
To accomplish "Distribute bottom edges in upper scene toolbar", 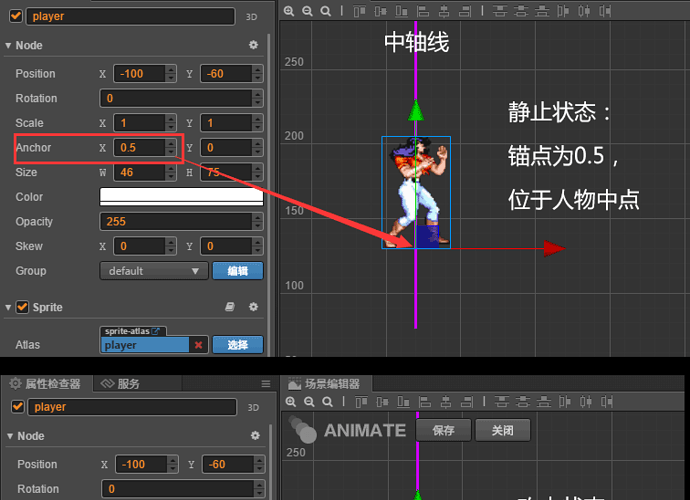I will pos(542,11).
